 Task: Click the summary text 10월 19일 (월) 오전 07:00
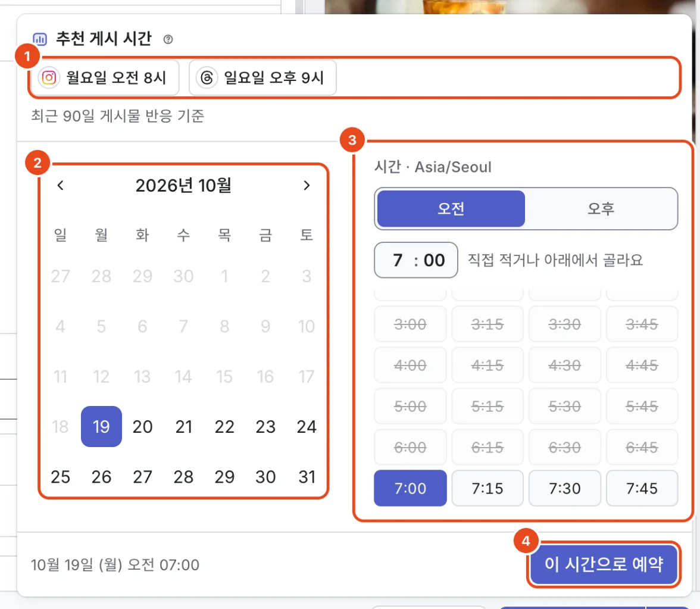(x=115, y=565)
